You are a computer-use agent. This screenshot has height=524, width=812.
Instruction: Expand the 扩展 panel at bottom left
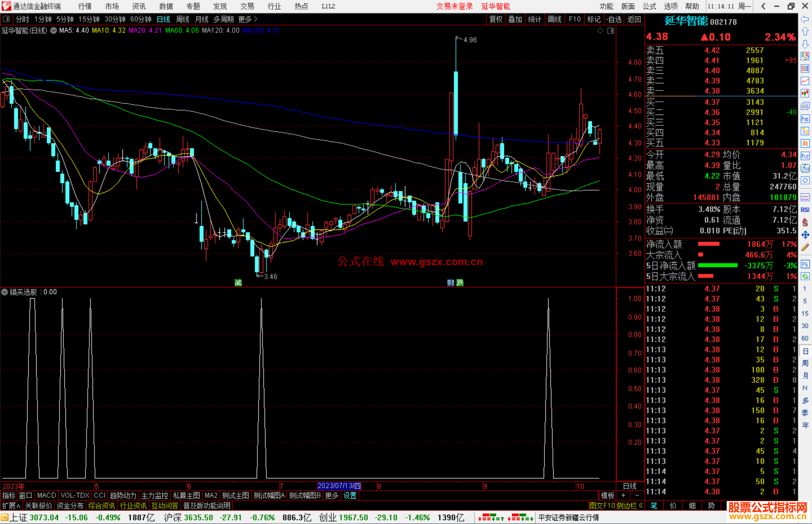tap(11, 506)
